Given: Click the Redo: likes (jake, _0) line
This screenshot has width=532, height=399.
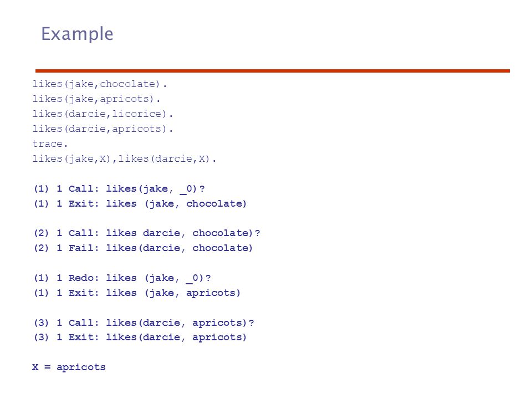Looking at the screenshot, I should pyautogui.click(x=122, y=278).
